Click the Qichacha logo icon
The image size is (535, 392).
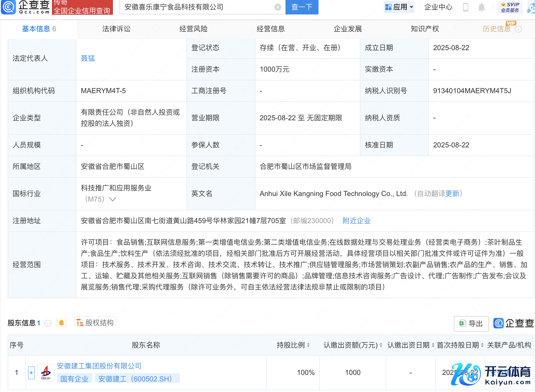(9, 7)
